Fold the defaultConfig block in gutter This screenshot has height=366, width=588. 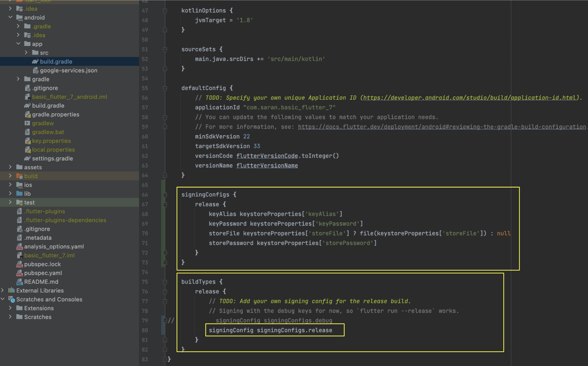tap(165, 88)
